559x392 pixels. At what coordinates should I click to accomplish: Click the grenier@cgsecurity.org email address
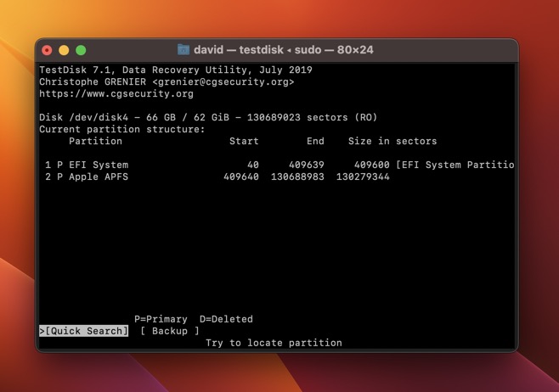223,82
